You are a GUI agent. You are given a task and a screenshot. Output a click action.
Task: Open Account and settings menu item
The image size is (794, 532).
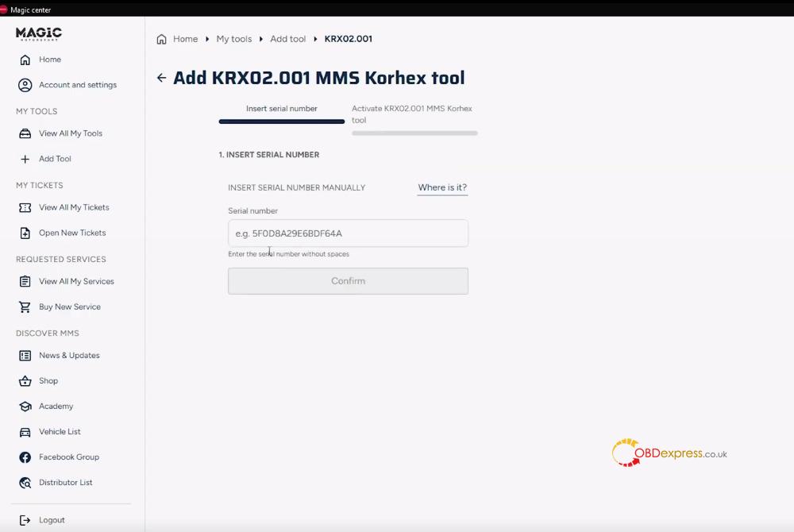78,84
